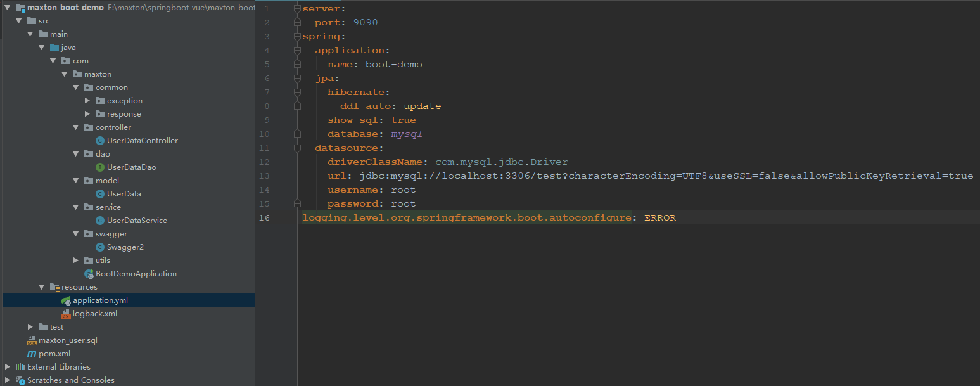The height and width of the screenshot is (386, 980).
Task: Click the maxton_user.sql file icon
Action: [32, 340]
